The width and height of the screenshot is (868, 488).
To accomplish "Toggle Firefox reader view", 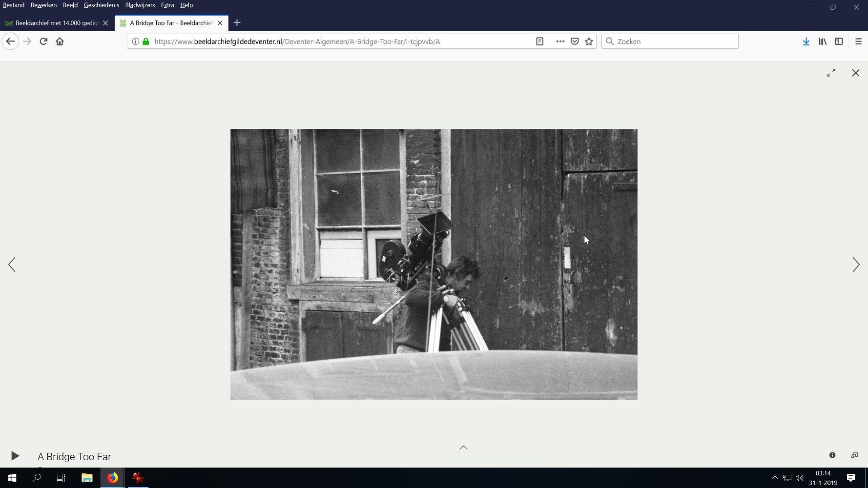I will tap(539, 41).
